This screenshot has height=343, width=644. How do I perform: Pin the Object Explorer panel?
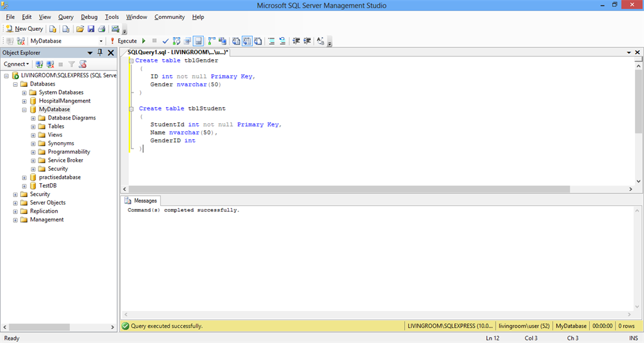[99, 53]
